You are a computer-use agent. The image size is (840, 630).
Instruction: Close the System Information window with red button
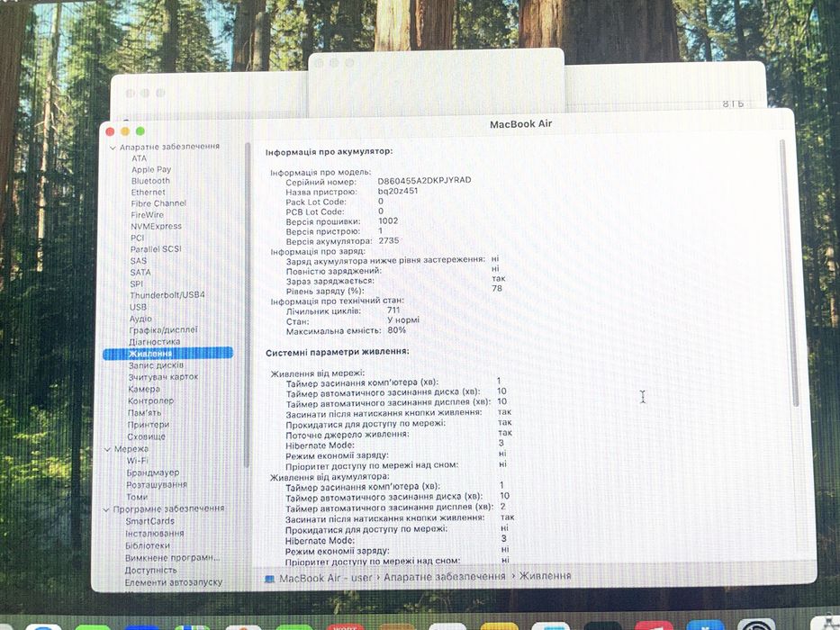(x=111, y=131)
